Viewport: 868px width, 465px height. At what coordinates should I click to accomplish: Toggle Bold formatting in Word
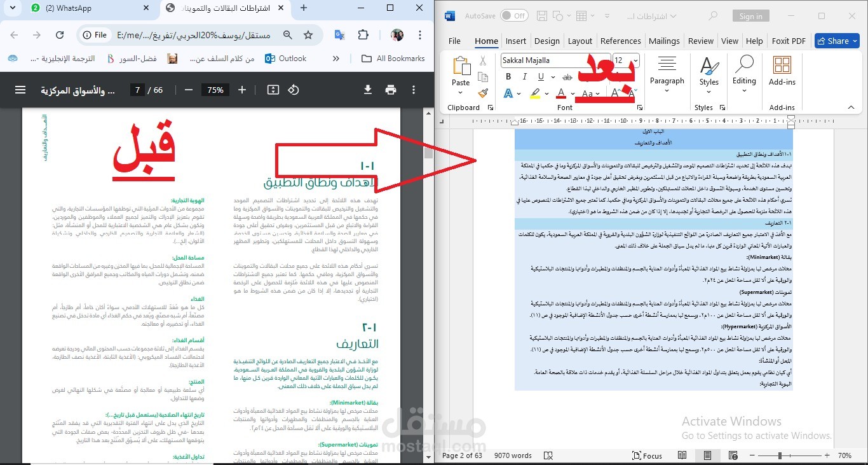tap(508, 76)
